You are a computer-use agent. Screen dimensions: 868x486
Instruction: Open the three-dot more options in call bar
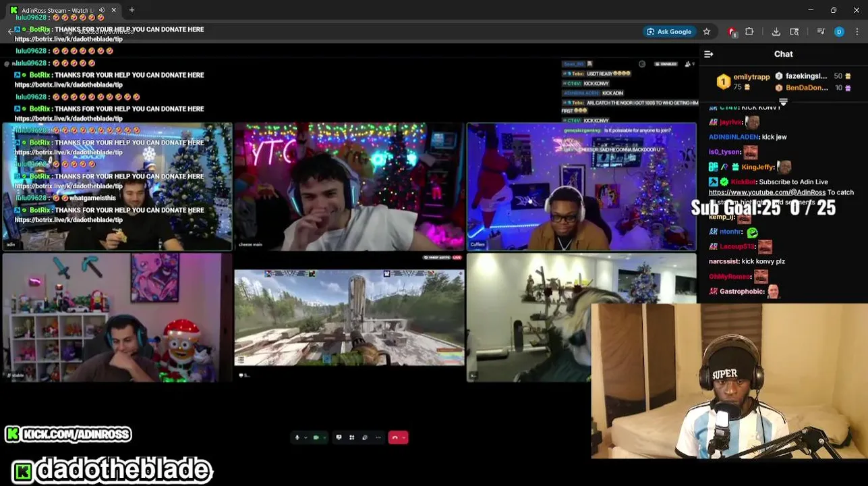[378, 437]
